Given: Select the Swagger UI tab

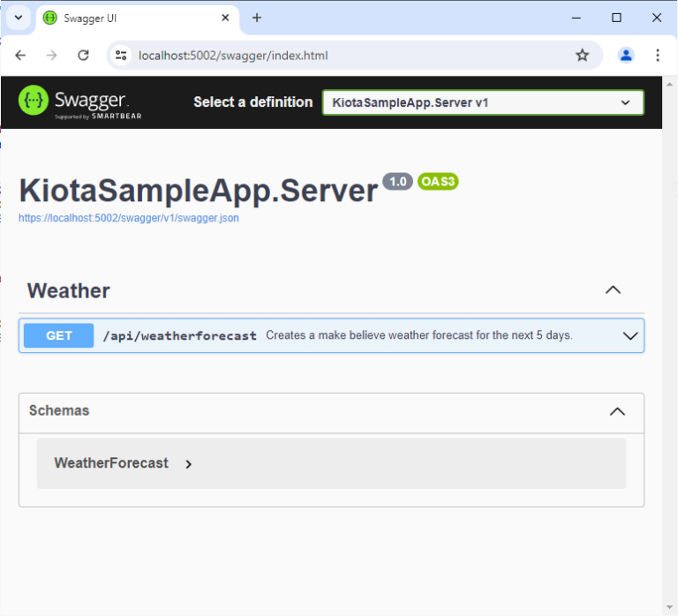Looking at the screenshot, I should (137, 19).
